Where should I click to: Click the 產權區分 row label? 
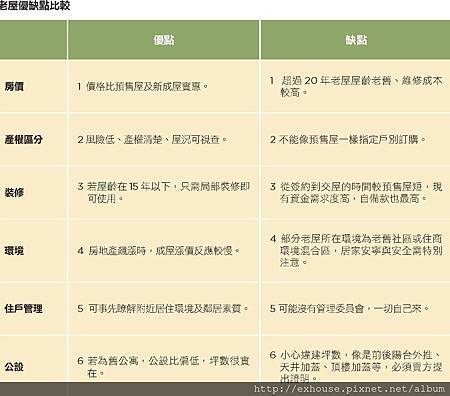click(24, 139)
